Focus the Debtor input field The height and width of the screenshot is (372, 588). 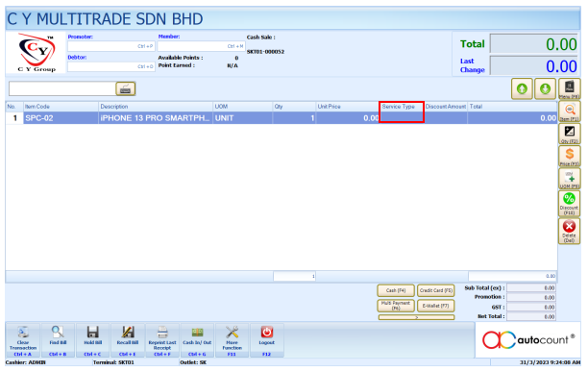click(x=111, y=66)
